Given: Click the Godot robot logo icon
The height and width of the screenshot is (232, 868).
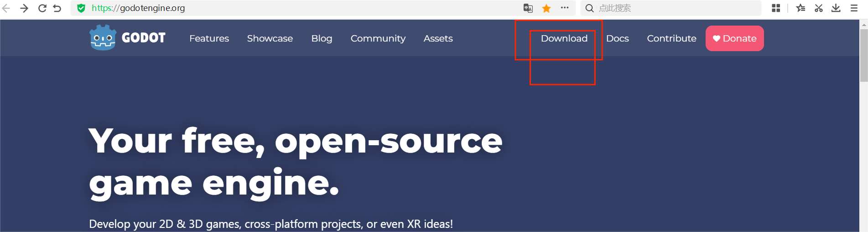Looking at the screenshot, I should [x=103, y=38].
